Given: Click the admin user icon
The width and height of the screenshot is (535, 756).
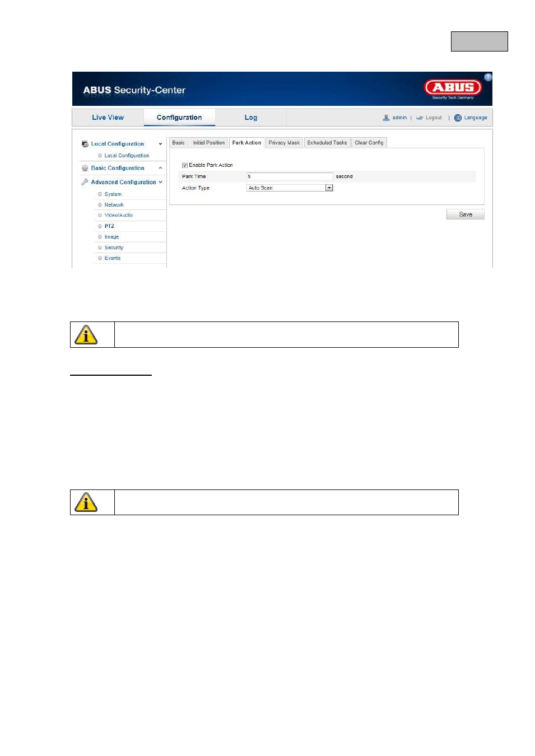Looking at the screenshot, I should tap(386, 118).
